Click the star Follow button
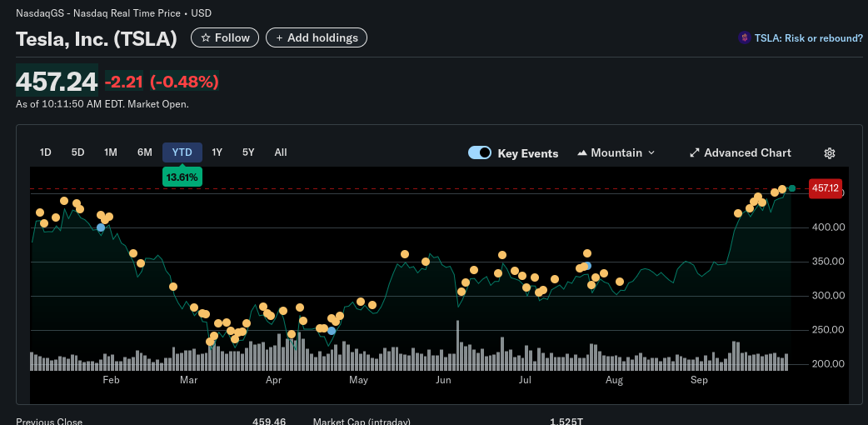 (224, 37)
